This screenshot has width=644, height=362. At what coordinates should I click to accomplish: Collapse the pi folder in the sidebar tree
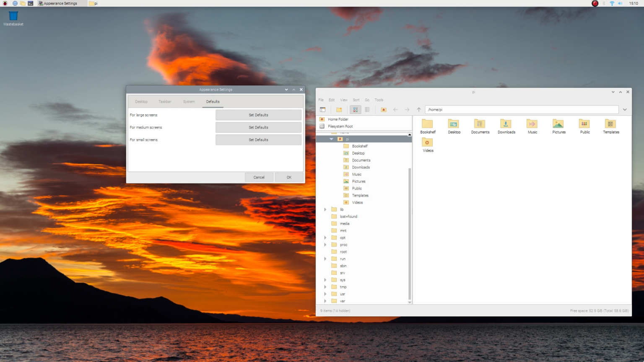click(331, 139)
